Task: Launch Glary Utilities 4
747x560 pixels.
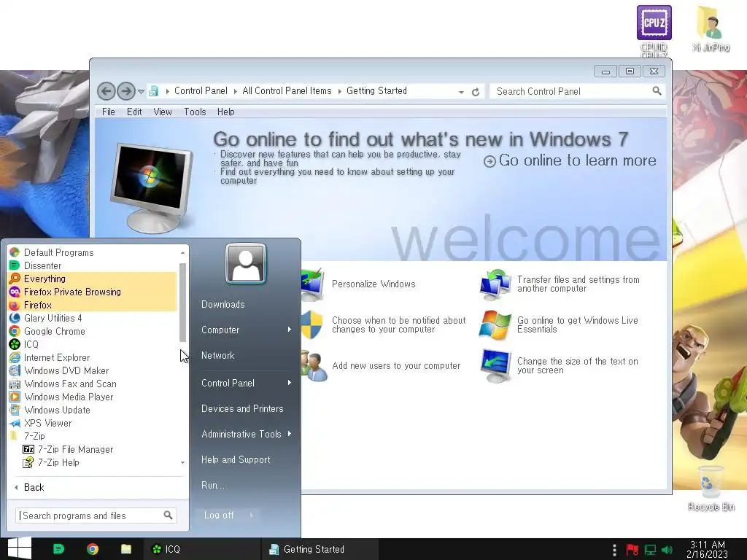Action: (53, 318)
